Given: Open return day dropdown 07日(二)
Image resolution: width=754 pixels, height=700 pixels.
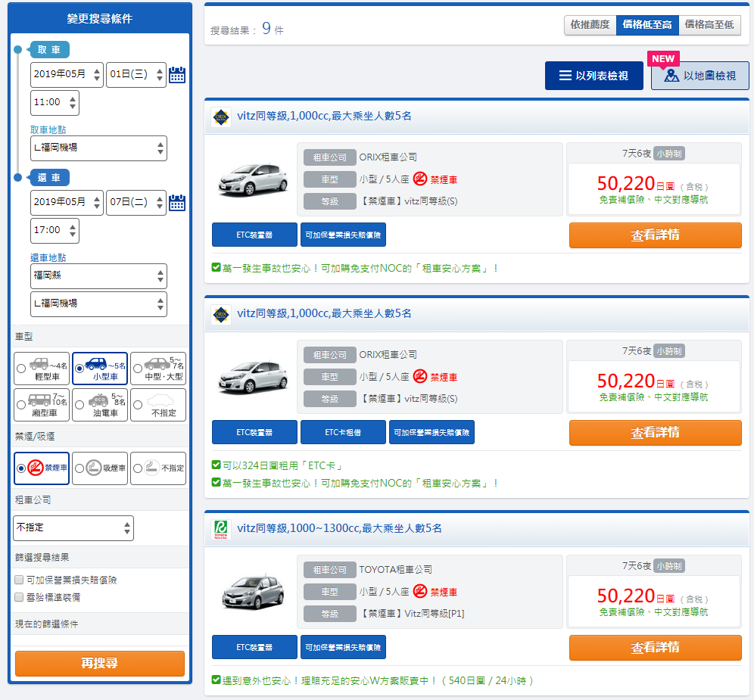Looking at the screenshot, I should click(x=136, y=202).
